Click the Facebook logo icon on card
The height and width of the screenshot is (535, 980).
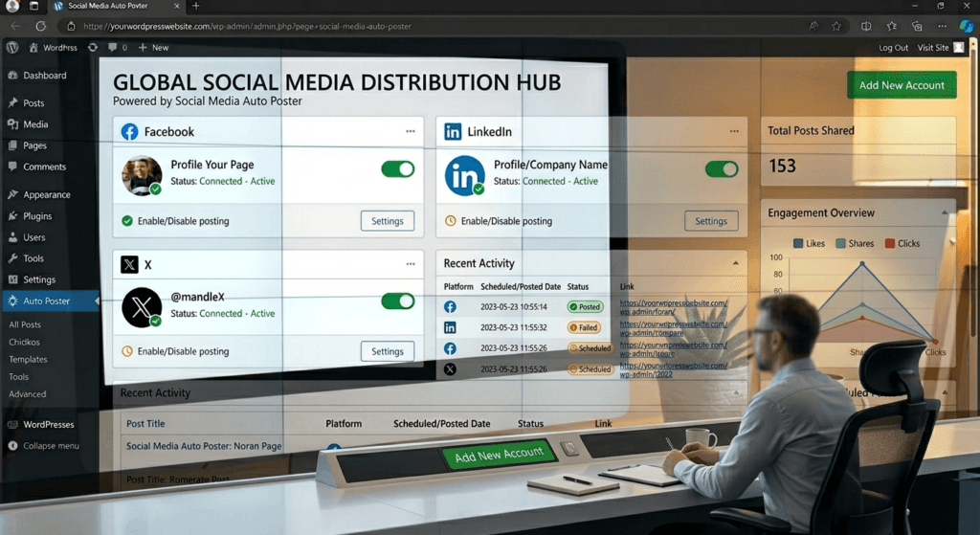pos(129,132)
